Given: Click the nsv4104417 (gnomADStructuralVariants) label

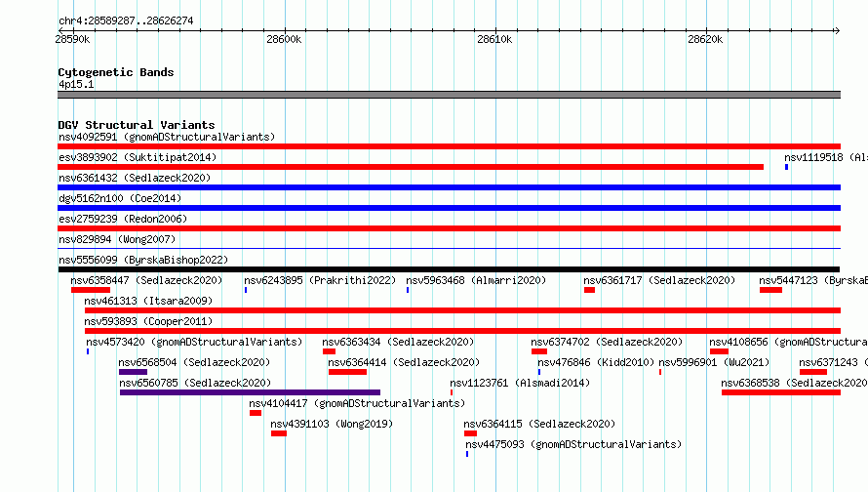Looking at the screenshot, I should point(357,403).
